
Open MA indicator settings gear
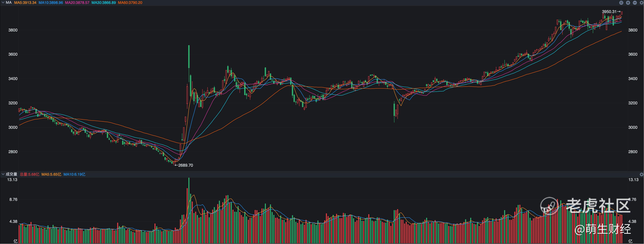point(641,3)
